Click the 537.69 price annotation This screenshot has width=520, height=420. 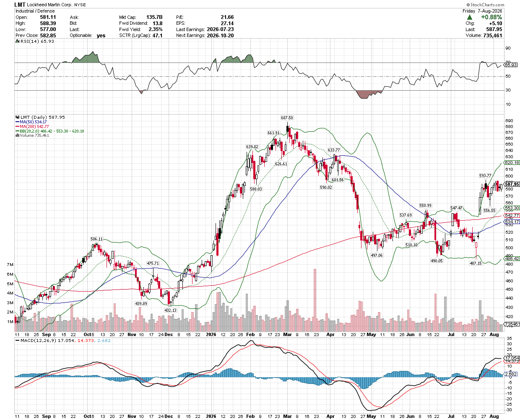(406, 215)
